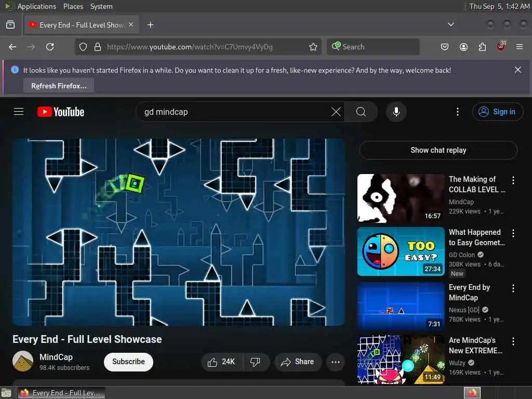The height and width of the screenshot is (399, 532).
Task: Open uBlock extension icon with badge
Action: (501, 46)
